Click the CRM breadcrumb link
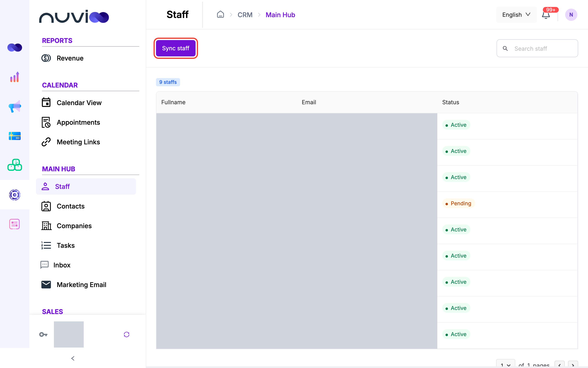 click(x=245, y=15)
